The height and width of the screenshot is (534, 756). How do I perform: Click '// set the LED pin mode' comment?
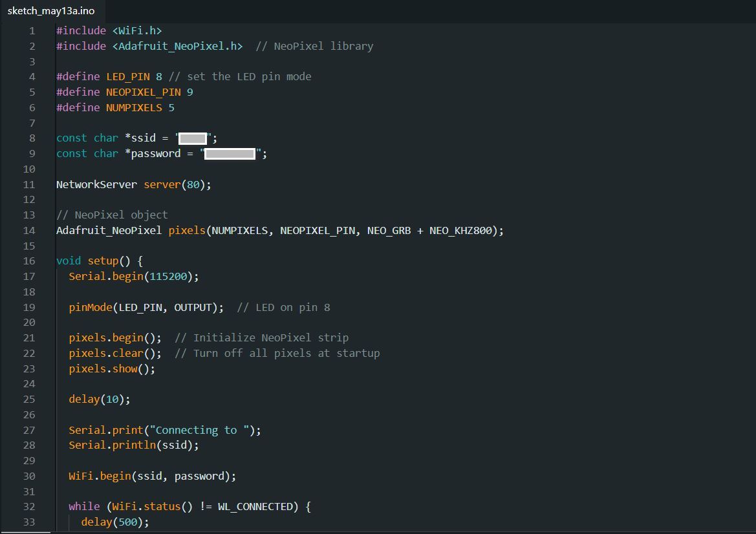(x=240, y=77)
